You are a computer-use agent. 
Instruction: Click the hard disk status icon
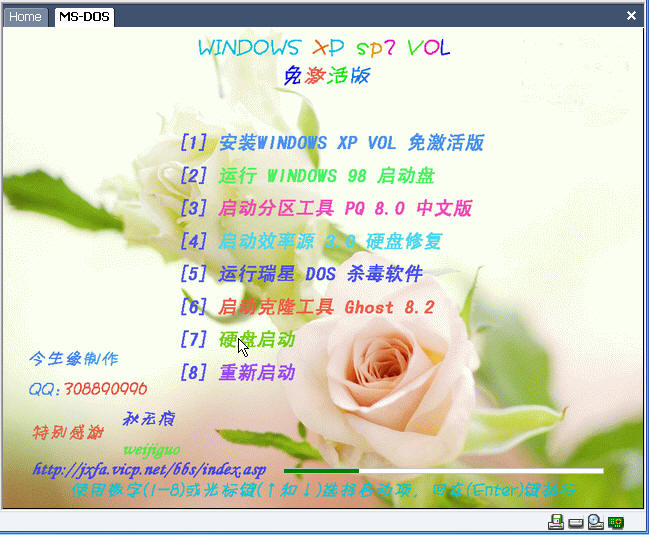[576, 523]
